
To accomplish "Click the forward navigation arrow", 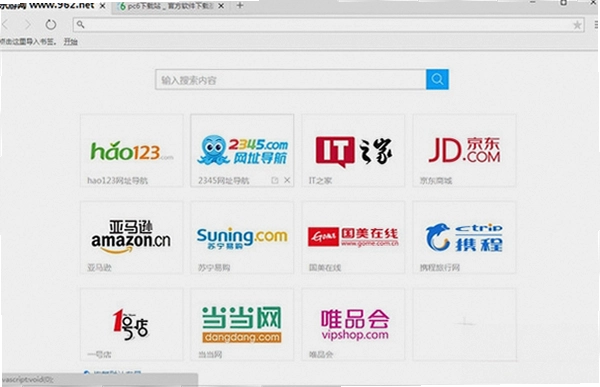I will tap(28, 25).
